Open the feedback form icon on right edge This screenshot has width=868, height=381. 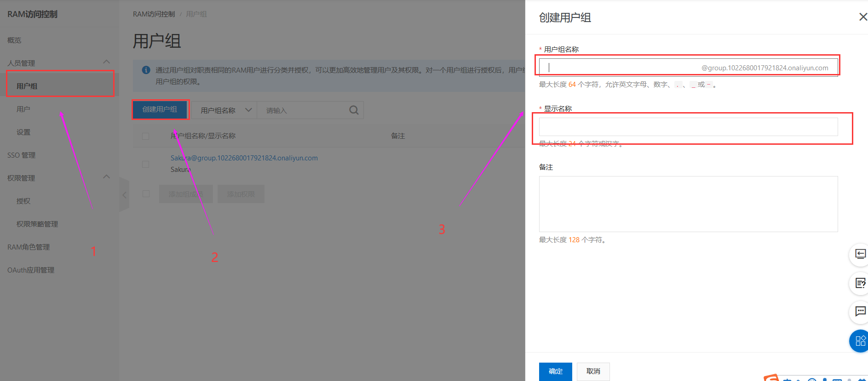pyautogui.click(x=860, y=283)
